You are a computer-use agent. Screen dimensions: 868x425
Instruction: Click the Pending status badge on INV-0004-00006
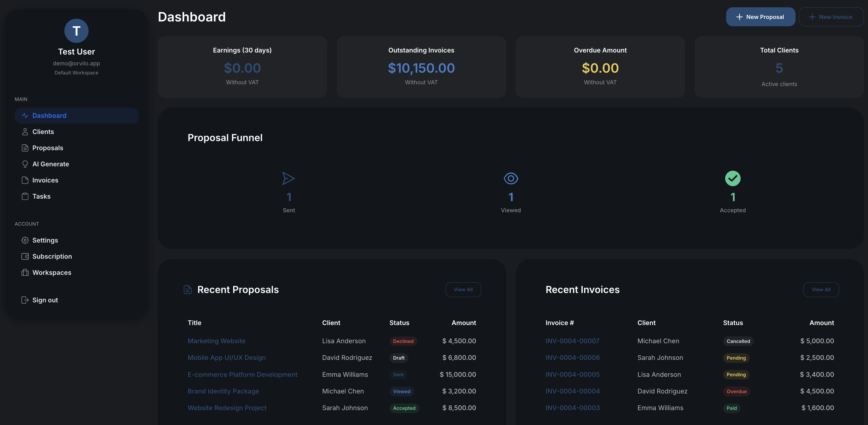736,358
